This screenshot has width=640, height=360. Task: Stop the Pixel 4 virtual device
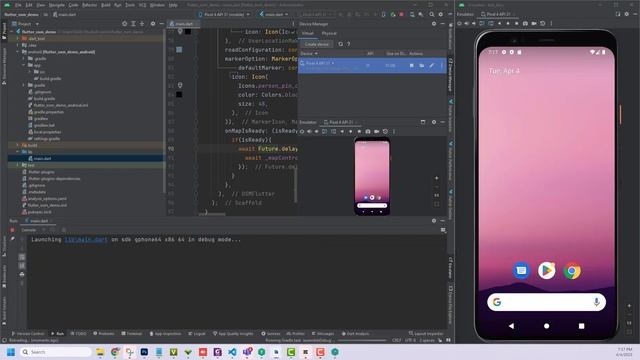[x=411, y=65]
